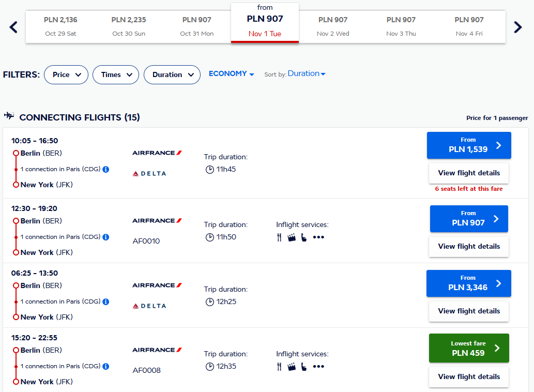
Task: View flight details for 12:30 flight
Action: (469, 247)
